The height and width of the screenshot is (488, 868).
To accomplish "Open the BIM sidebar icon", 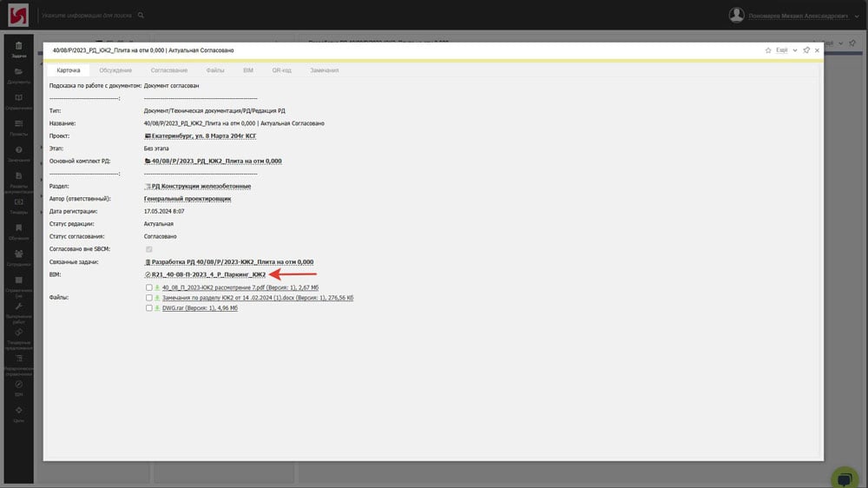I will coord(18,387).
